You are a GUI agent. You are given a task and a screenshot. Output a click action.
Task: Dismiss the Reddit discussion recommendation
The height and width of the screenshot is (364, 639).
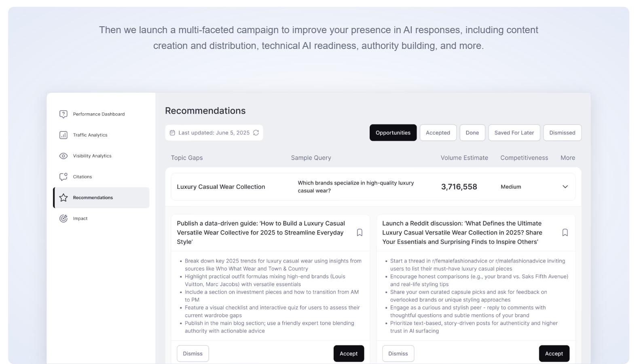[x=398, y=353]
